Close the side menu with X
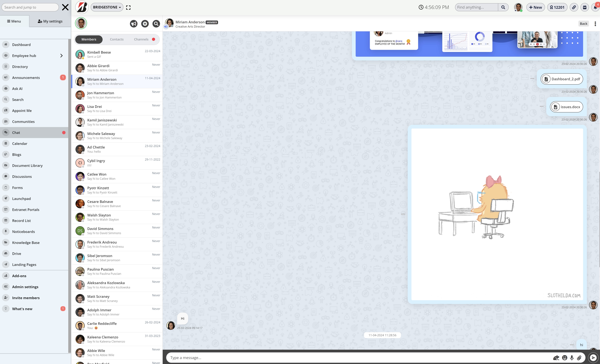Viewport: 600px width, 364px height. pyautogui.click(x=65, y=7)
